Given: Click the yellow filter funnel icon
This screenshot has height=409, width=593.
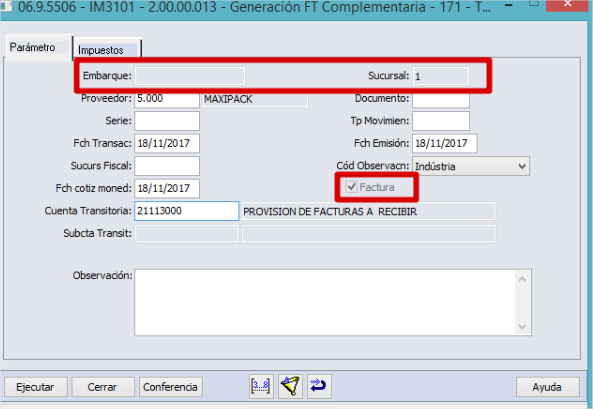Looking at the screenshot, I should tap(290, 386).
